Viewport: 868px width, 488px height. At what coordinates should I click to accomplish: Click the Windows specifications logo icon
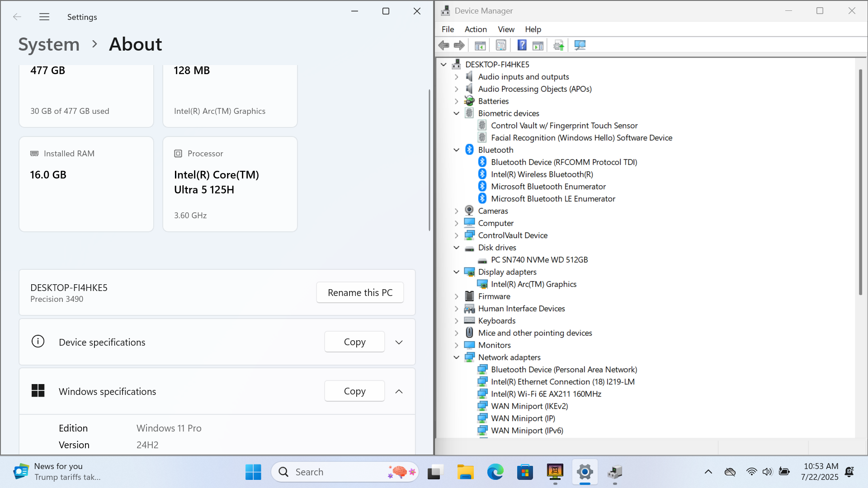click(38, 391)
